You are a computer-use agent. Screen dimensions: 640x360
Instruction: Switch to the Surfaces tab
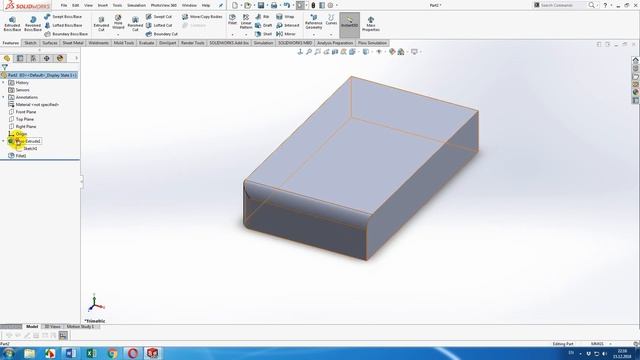pos(50,43)
